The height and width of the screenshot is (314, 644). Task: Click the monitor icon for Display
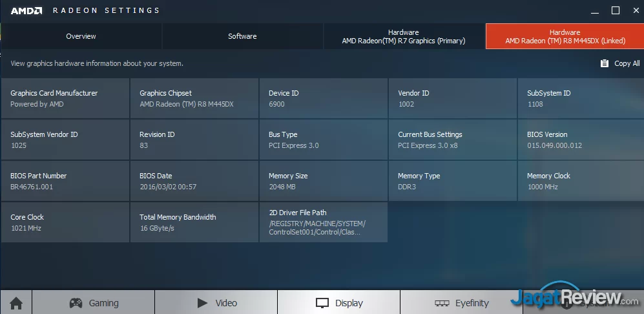pos(322,303)
